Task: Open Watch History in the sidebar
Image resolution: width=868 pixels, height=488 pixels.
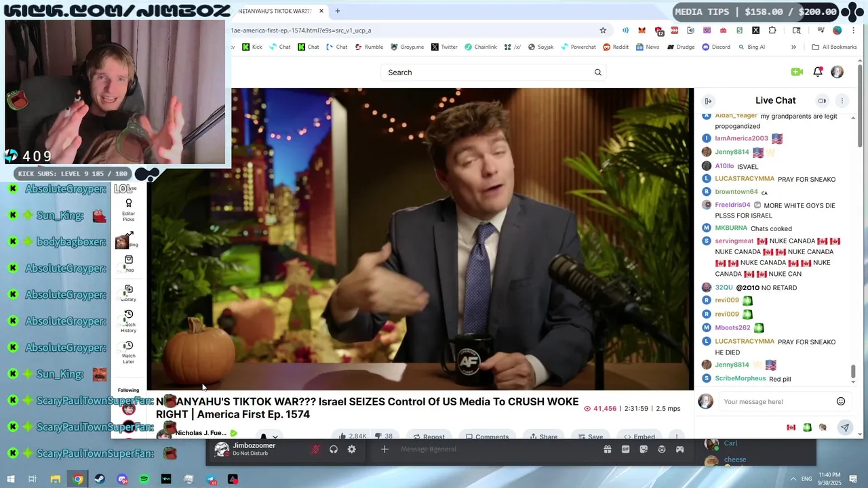Action: coord(128,321)
